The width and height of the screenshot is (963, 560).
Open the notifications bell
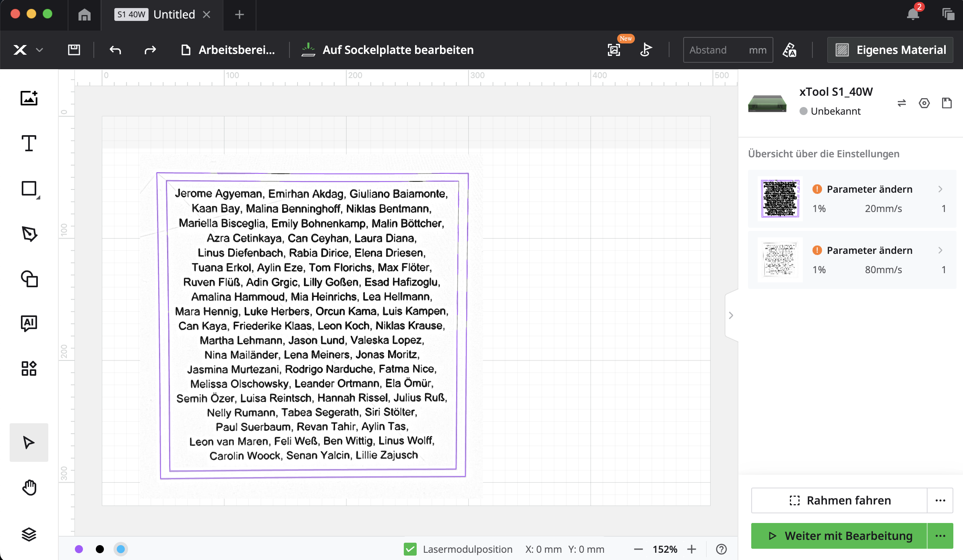tap(913, 14)
